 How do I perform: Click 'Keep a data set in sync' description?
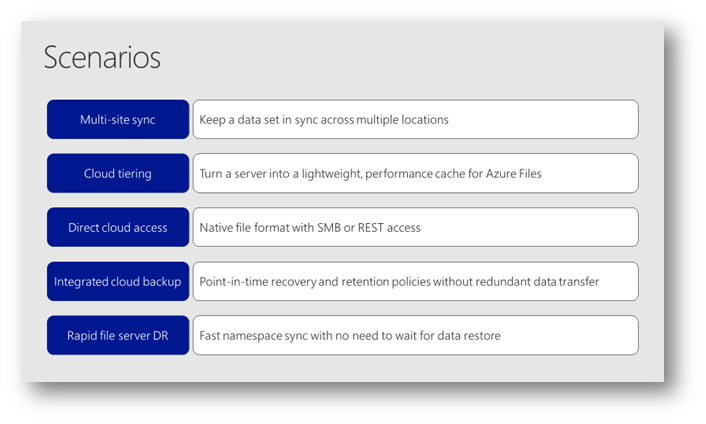416,119
